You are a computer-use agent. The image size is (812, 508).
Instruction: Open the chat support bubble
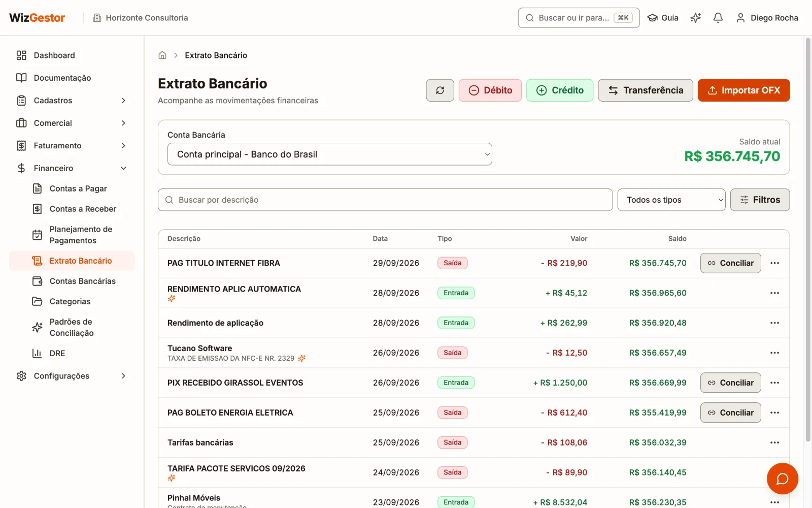783,479
